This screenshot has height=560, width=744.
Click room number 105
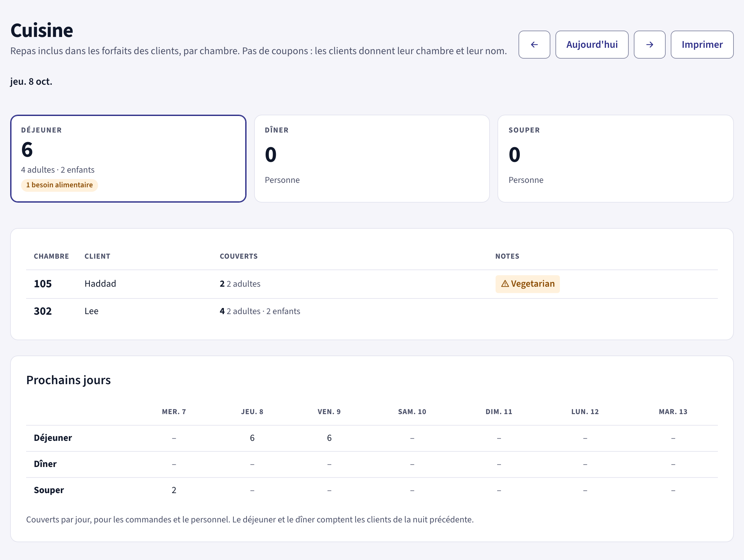[x=43, y=284]
